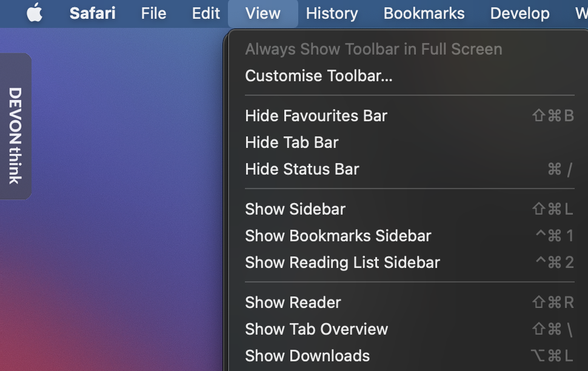This screenshot has width=588, height=371.
Task: Select Hide Status Bar
Action: [x=410, y=169]
